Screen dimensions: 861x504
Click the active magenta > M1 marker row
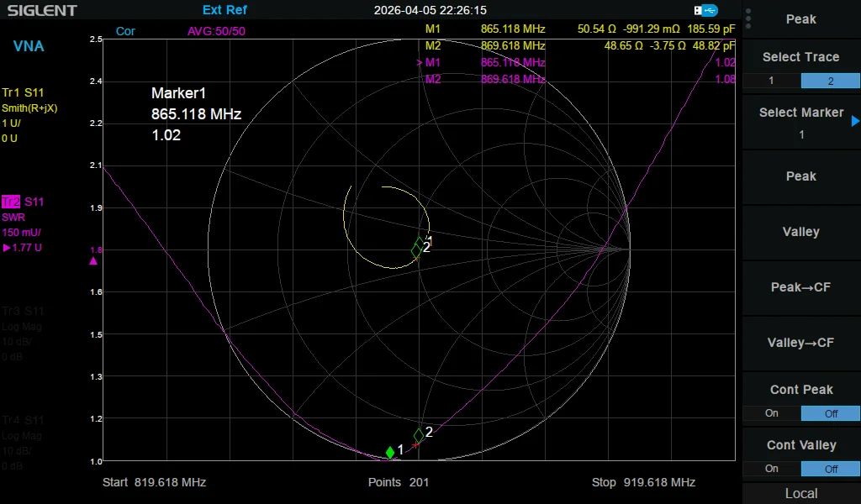click(576, 62)
